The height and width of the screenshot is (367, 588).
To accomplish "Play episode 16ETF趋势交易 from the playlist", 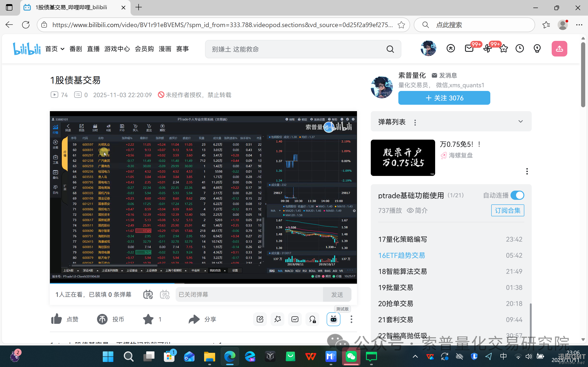I will [x=402, y=255].
